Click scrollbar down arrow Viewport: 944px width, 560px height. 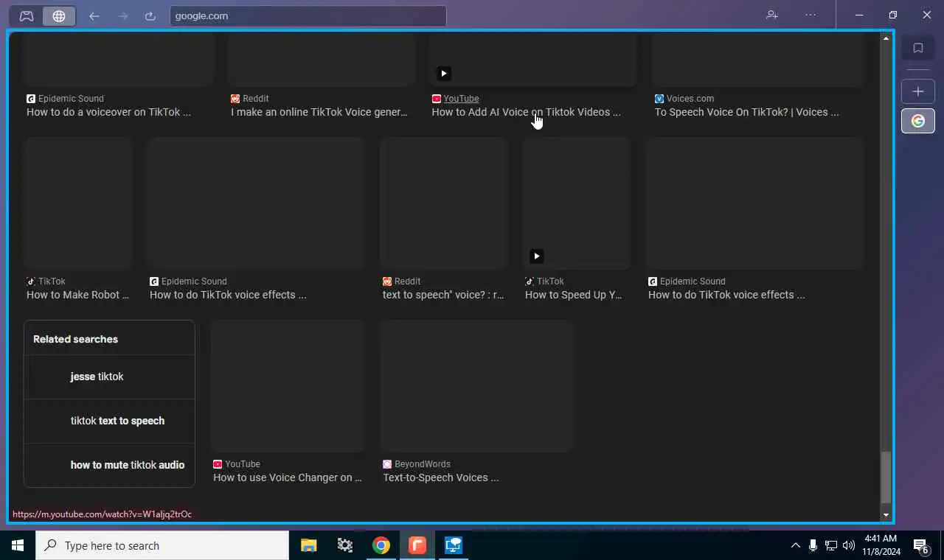tap(886, 515)
